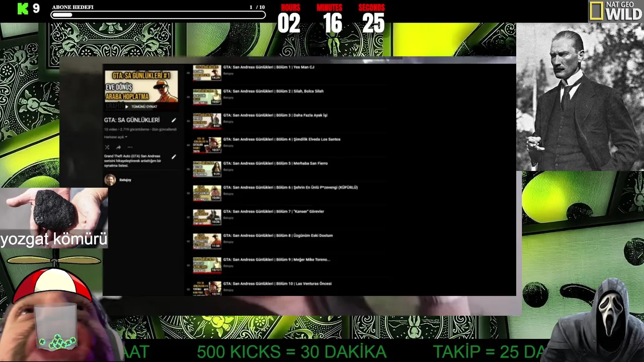Screen dimensions: 644x362
Task: Grab the reorder handle for Bölüm 4
Action: point(189,145)
